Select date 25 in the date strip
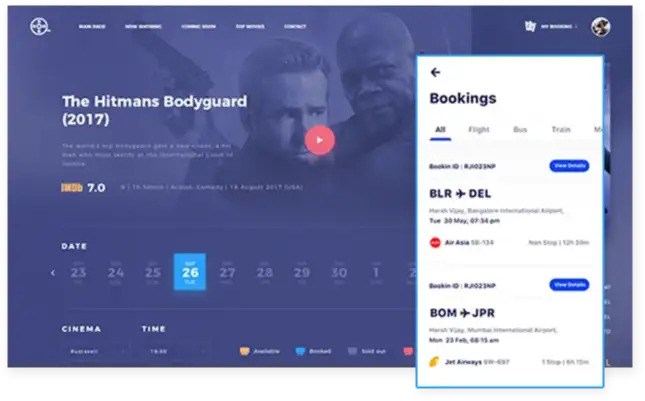This screenshot has width=645, height=401. (153, 272)
